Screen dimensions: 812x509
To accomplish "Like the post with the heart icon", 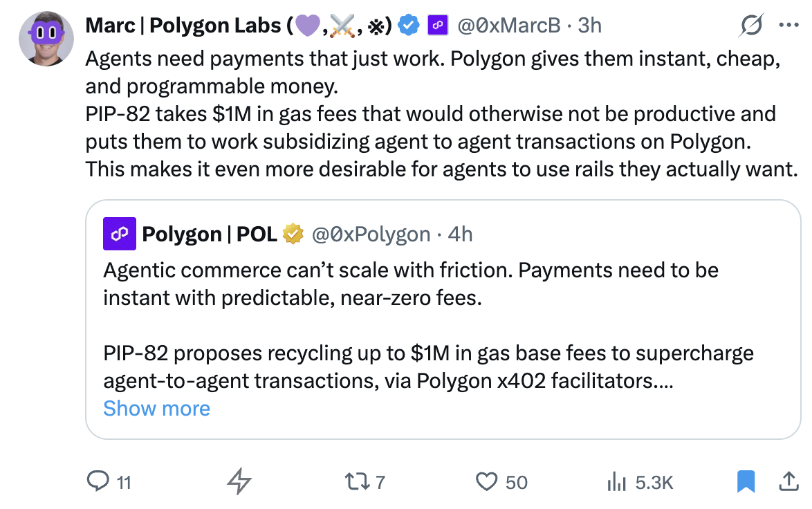I will pos(488,481).
